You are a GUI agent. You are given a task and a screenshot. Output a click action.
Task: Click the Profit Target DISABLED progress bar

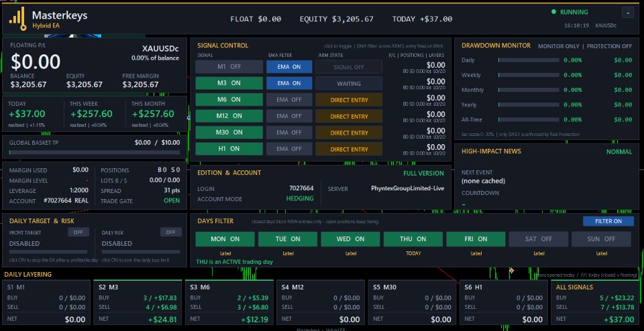tap(48, 251)
